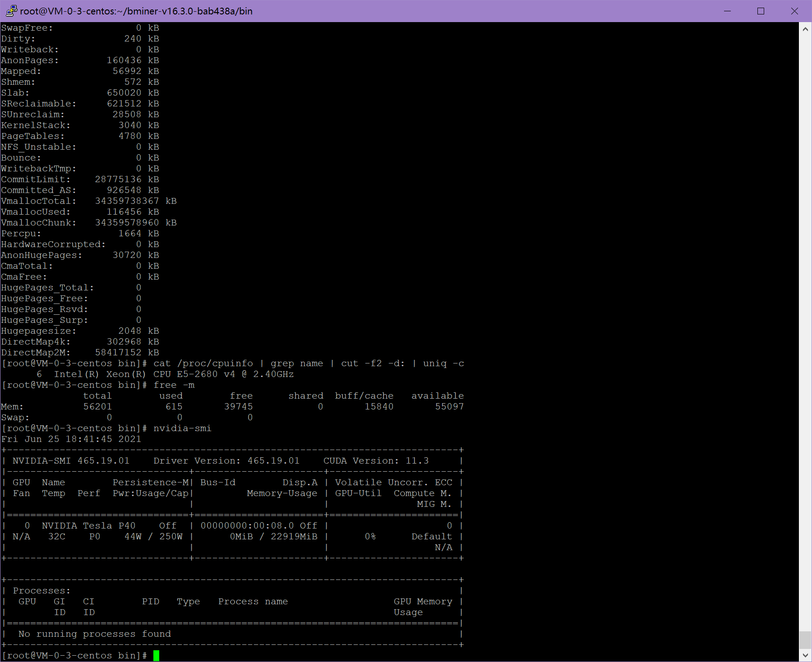Minimize the PuTTY terminal window
This screenshot has width=812, height=662.
[727, 11]
